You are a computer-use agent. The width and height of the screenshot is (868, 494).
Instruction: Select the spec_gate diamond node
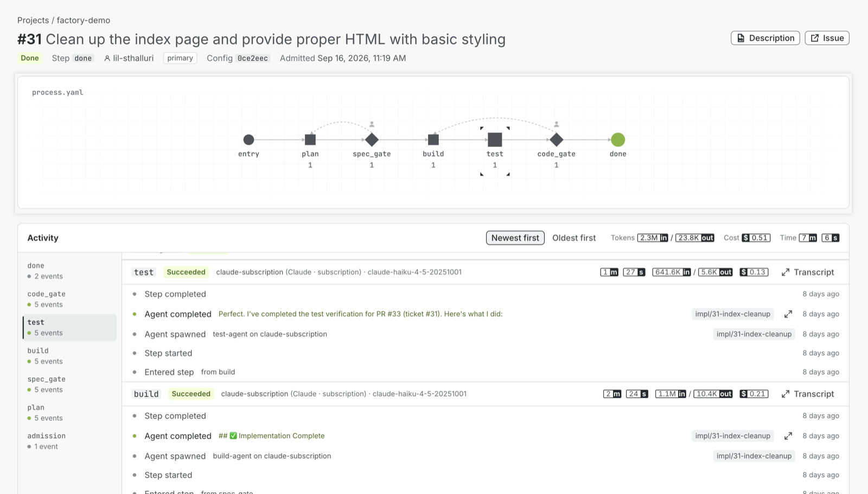[372, 140]
